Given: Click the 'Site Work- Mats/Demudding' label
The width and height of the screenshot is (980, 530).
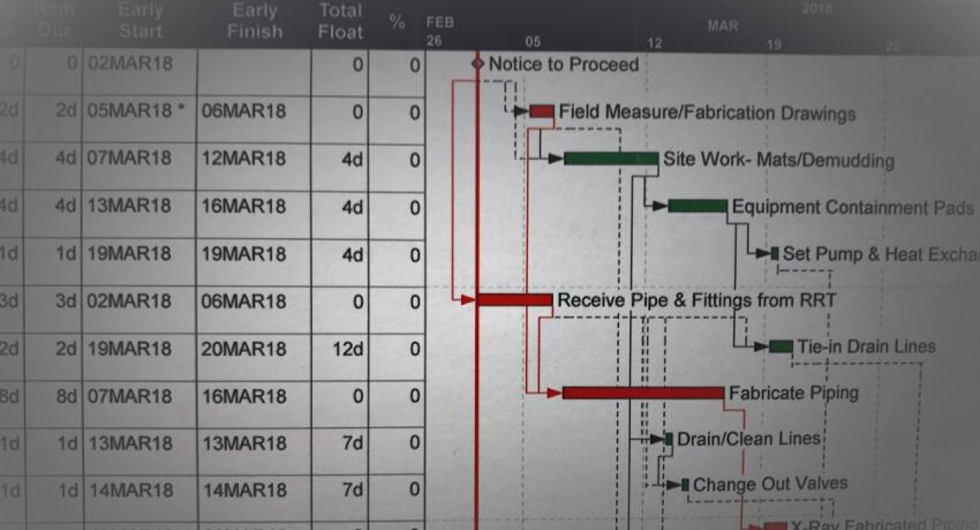Looking at the screenshot, I should click(778, 160).
